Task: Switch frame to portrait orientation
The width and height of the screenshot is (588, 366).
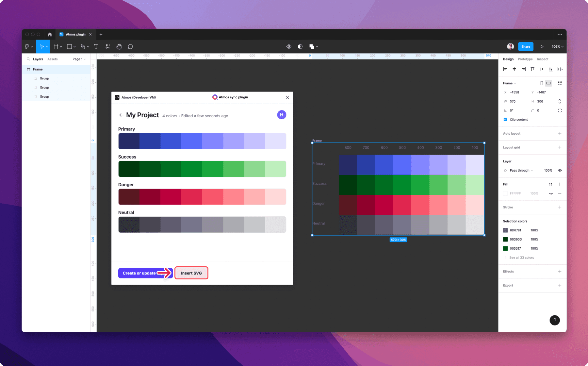Action: pos(541,83)
